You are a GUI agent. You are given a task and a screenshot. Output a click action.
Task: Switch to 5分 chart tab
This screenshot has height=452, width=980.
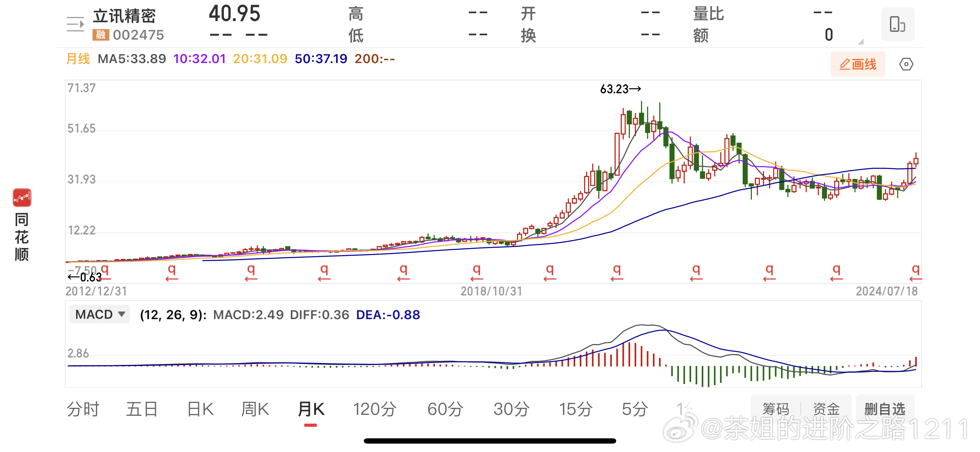click(634, 409)
